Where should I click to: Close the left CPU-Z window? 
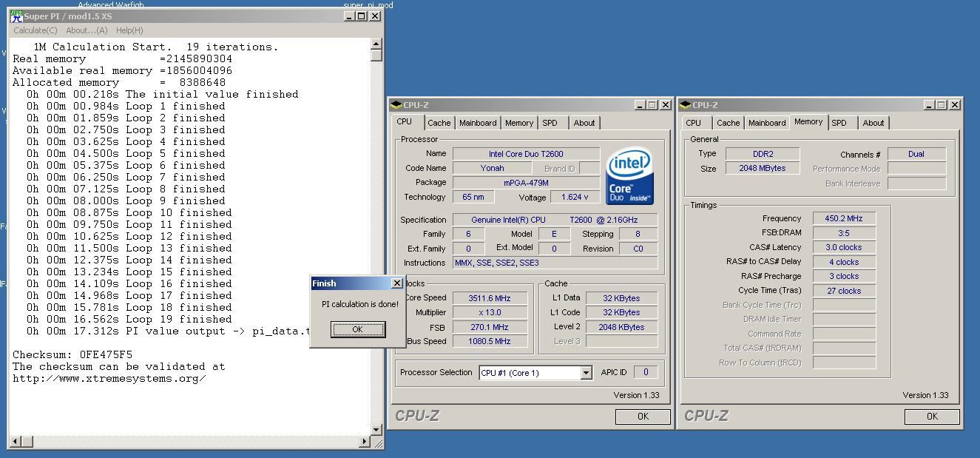pyautogui.click(x=666, y=105)
